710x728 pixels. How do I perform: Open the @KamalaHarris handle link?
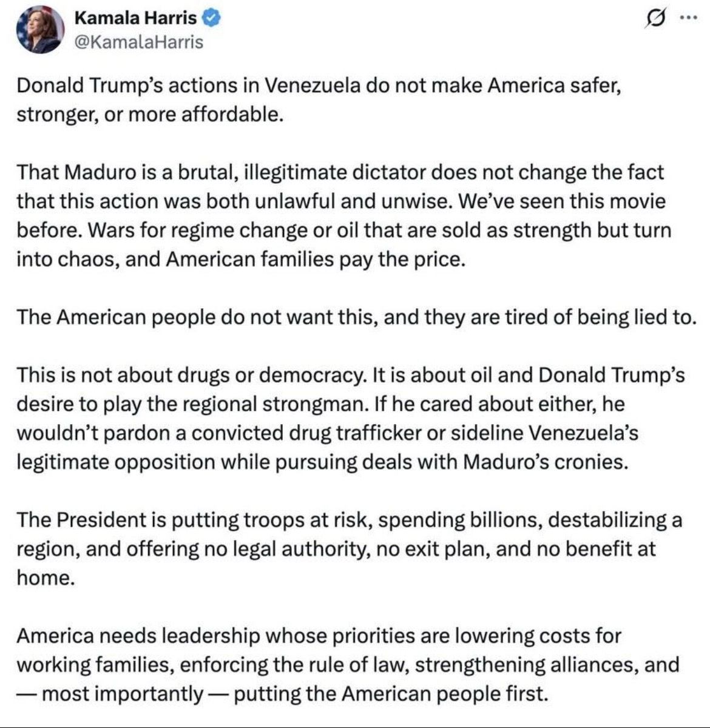[138, 42]
